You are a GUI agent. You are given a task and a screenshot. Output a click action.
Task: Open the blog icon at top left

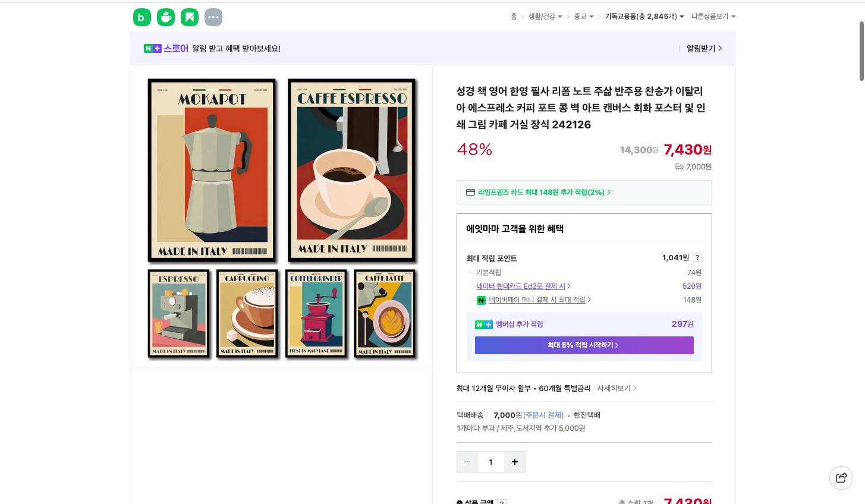point(141,17)
